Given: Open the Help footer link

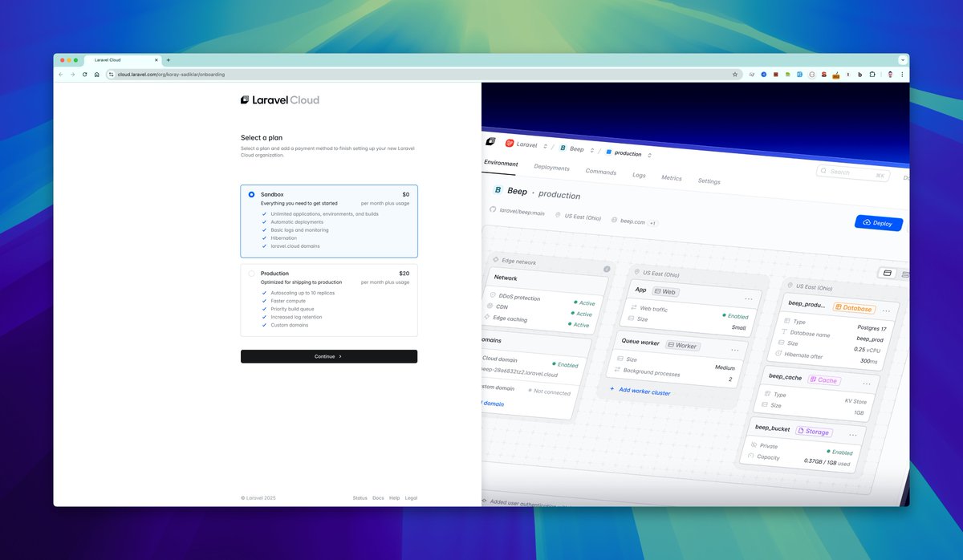Looking at the screenshot, I should (x=395, y=498).
